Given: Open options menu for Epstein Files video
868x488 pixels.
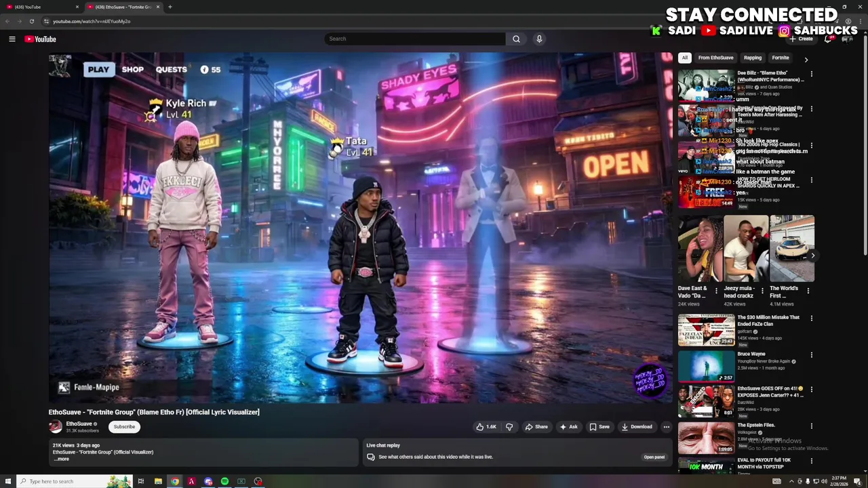Looking at the screenshot, I should click(x=812, y=426).
